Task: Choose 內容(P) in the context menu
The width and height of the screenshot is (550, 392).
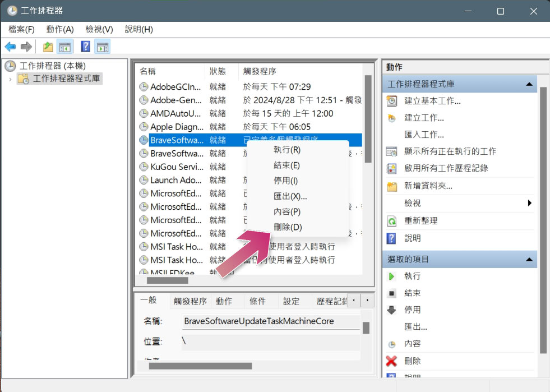Action: [298, 211]
